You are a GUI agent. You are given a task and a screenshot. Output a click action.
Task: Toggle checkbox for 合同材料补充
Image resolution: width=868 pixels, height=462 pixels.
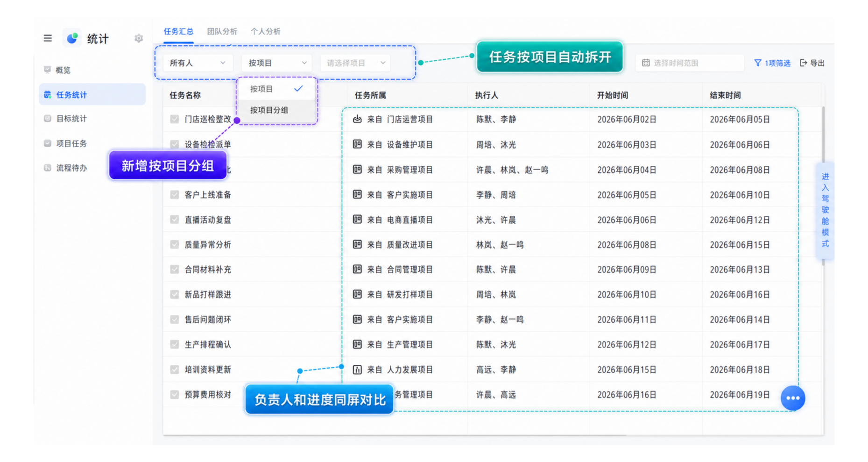(174, 269)
